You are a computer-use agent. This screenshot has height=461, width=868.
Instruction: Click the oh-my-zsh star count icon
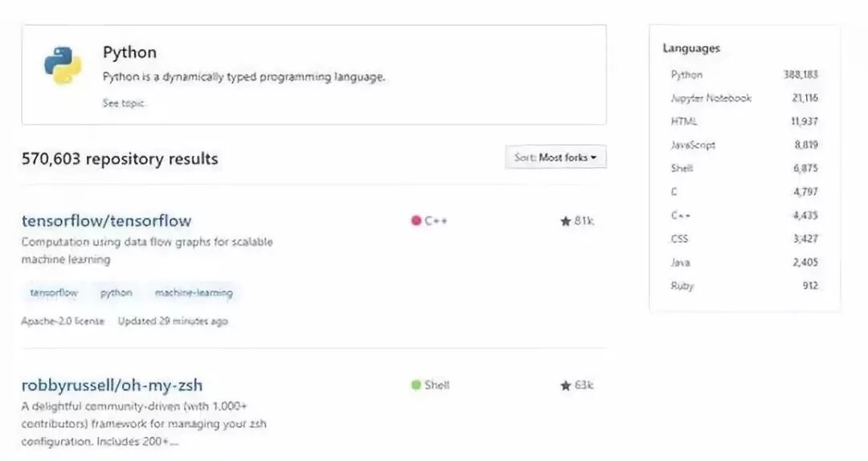pos(565,386)
